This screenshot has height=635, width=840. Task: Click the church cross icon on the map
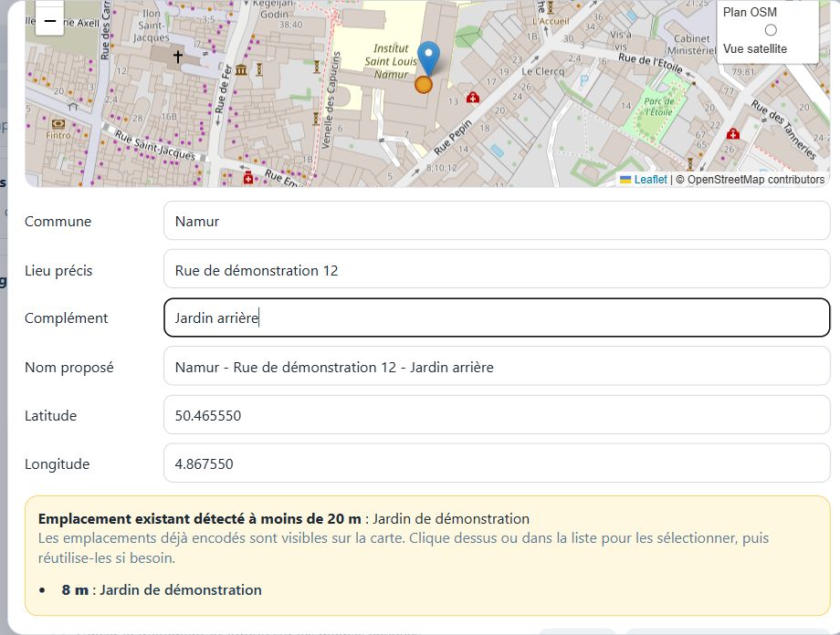[177, 56]
